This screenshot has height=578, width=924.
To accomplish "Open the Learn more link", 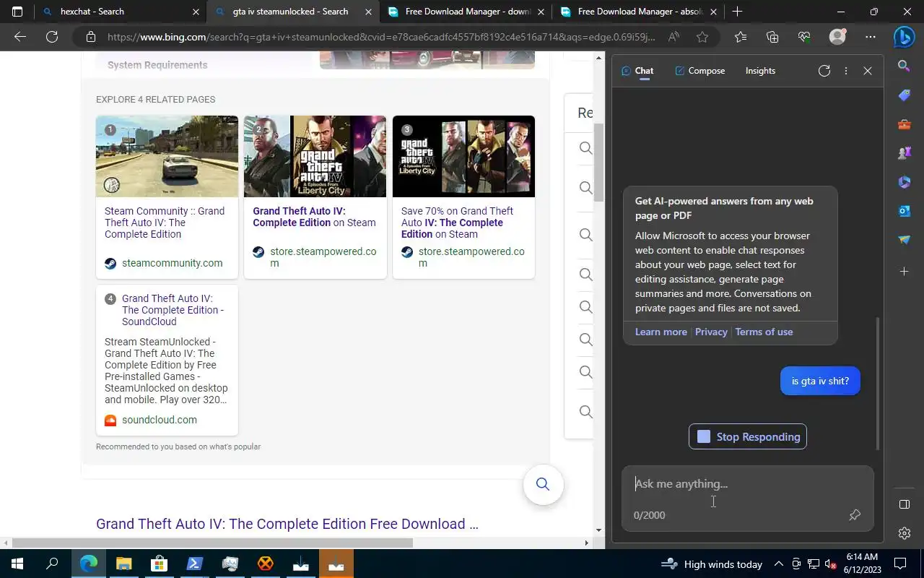I will pos(661,332).
